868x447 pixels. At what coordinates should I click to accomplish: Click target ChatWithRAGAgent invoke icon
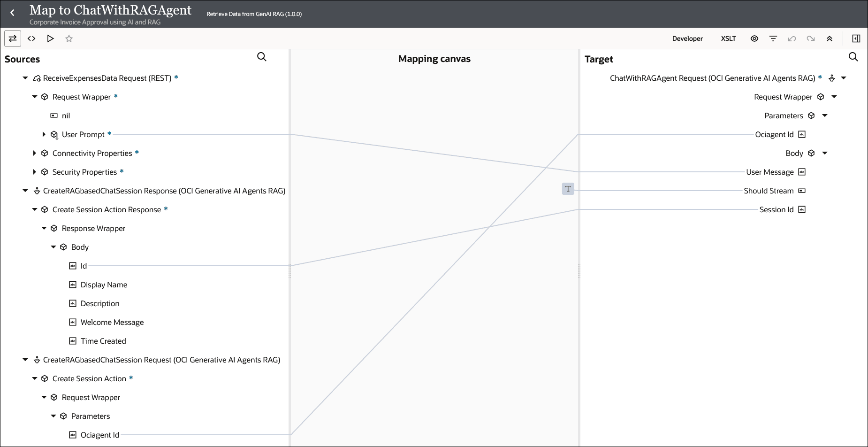[x=832, y=78]
